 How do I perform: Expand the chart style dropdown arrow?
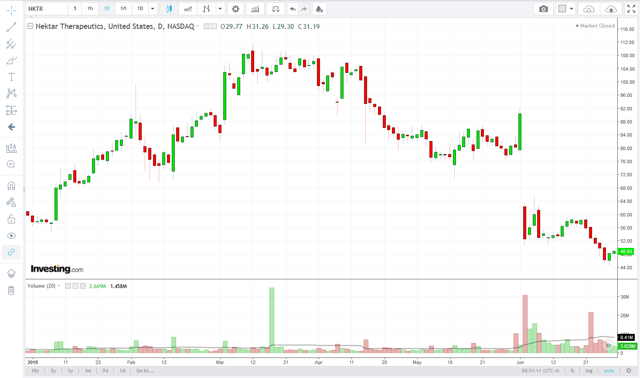tap(220, 9)
